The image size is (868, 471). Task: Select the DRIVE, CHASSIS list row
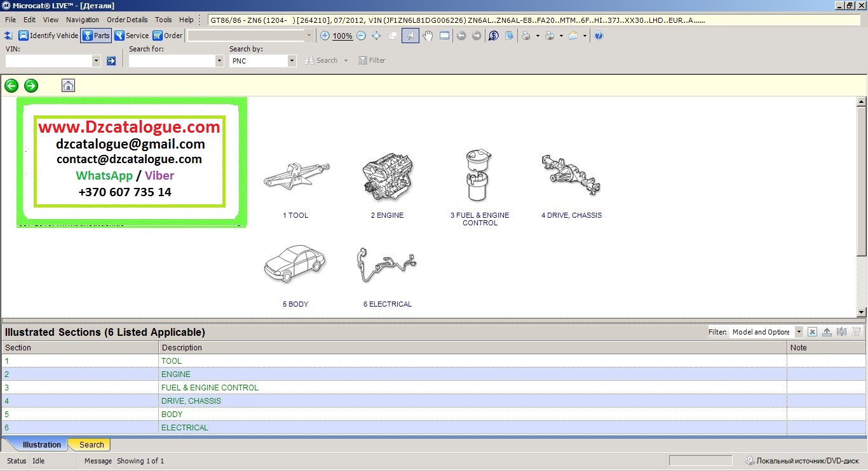coord(433,401)
